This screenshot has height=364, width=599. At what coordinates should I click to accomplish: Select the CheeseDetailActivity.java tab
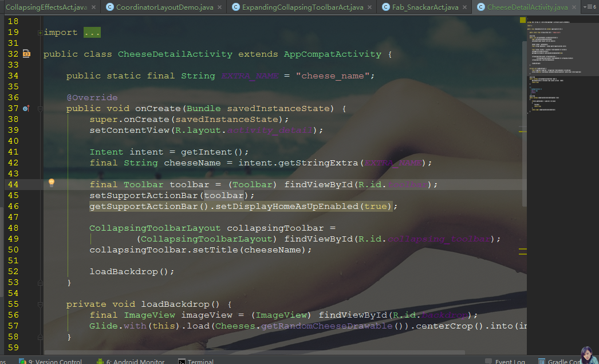[527, 7]
